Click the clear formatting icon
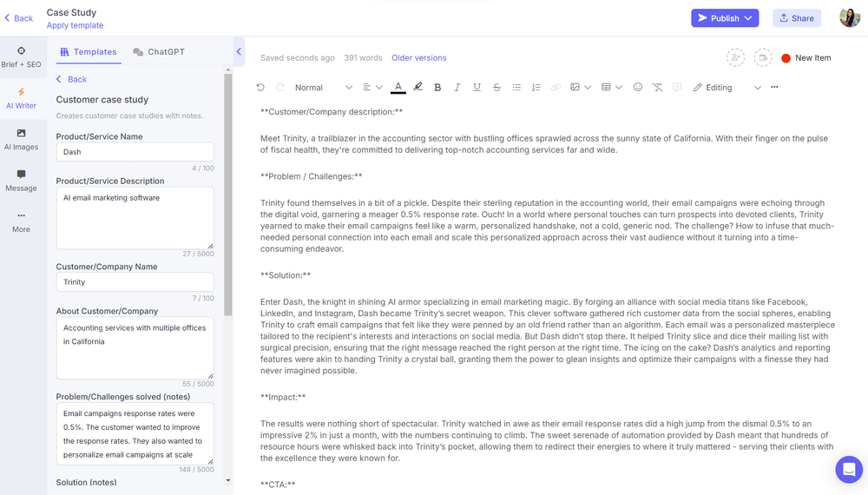The image size is (868, 495). 657,88
